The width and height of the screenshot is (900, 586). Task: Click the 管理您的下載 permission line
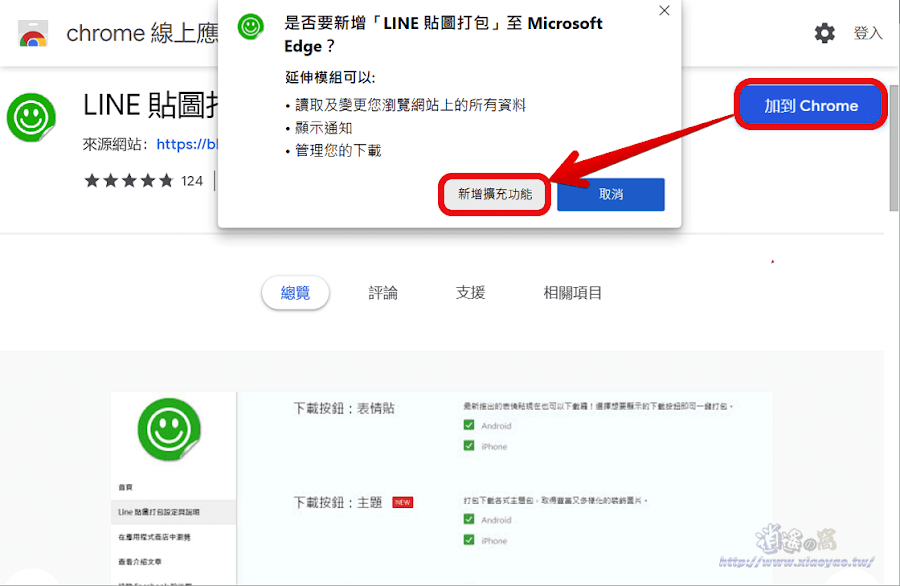338,150
